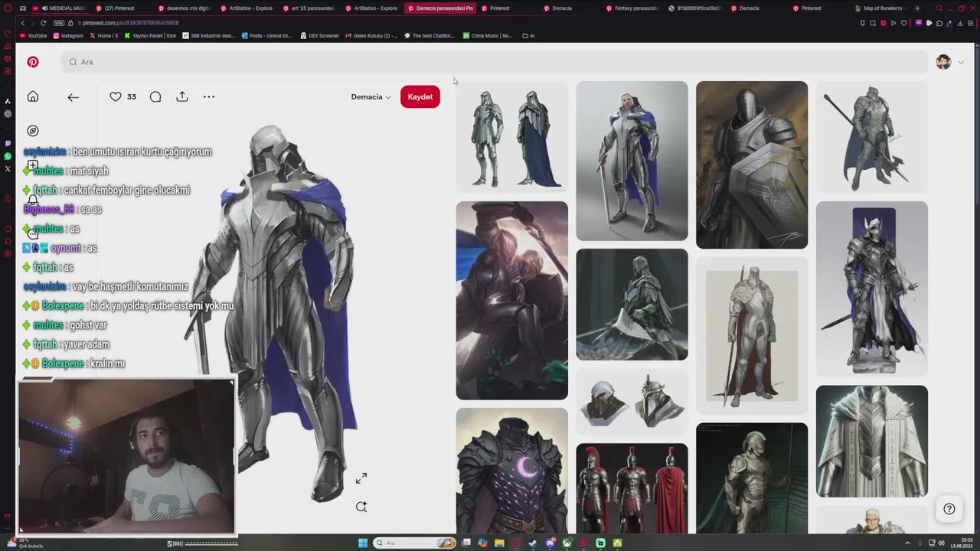Image resolution: width=980 pixels, height=551 pixels.
Task: Expand the accounts chevron next to avatar
Action: tap(961, 63)
